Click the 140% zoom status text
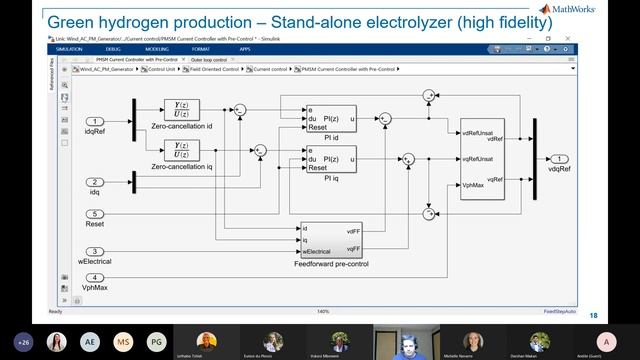Viewport: 640px width, 360px height. 323,311
